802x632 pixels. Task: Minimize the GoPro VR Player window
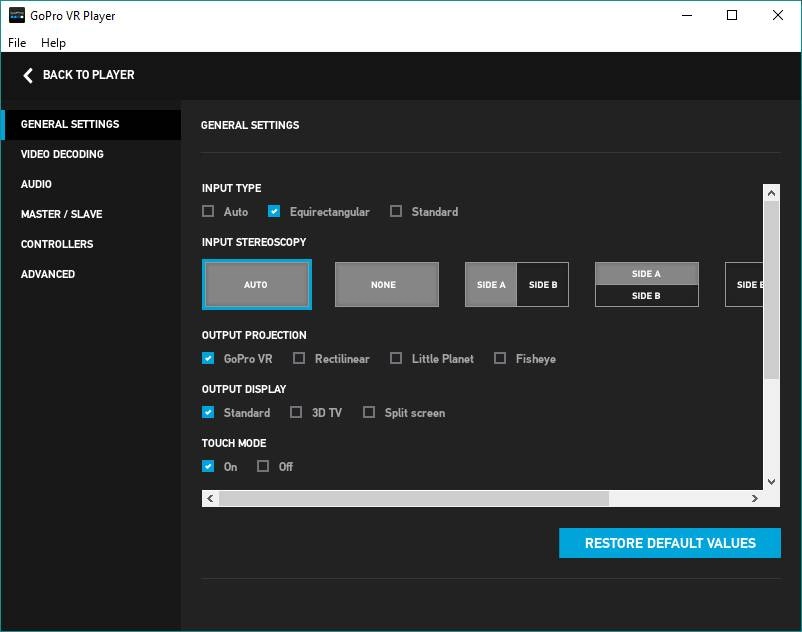point(687,15)
